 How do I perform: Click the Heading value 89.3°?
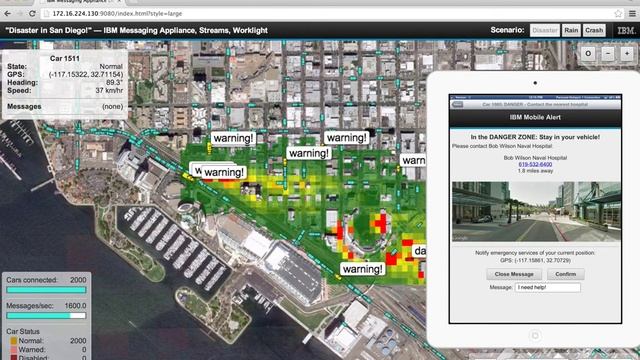(114, 82)
